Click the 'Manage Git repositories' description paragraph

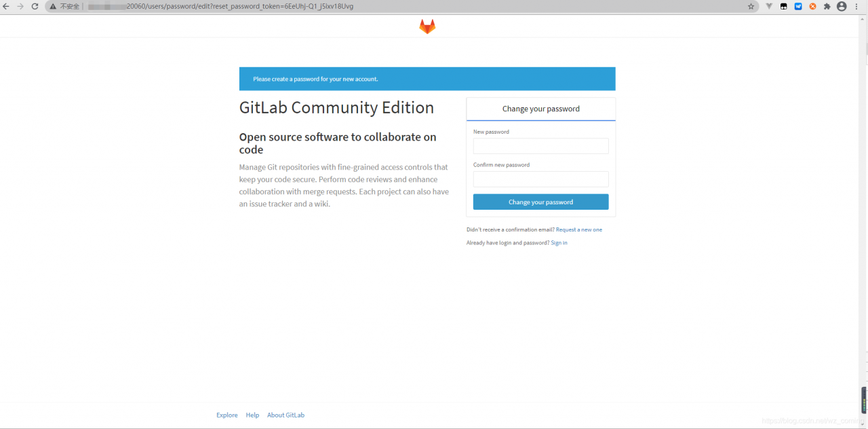tap(344, 185)
